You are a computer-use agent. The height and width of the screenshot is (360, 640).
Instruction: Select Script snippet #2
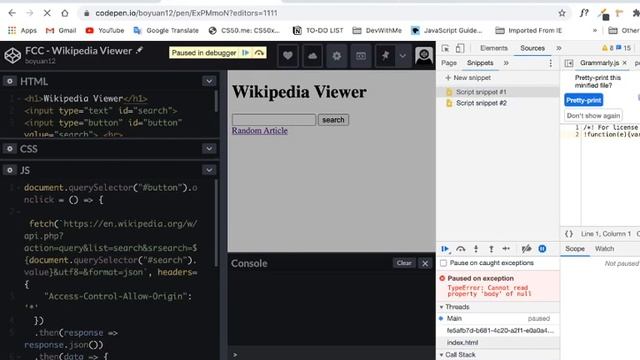tap(498, 103)
